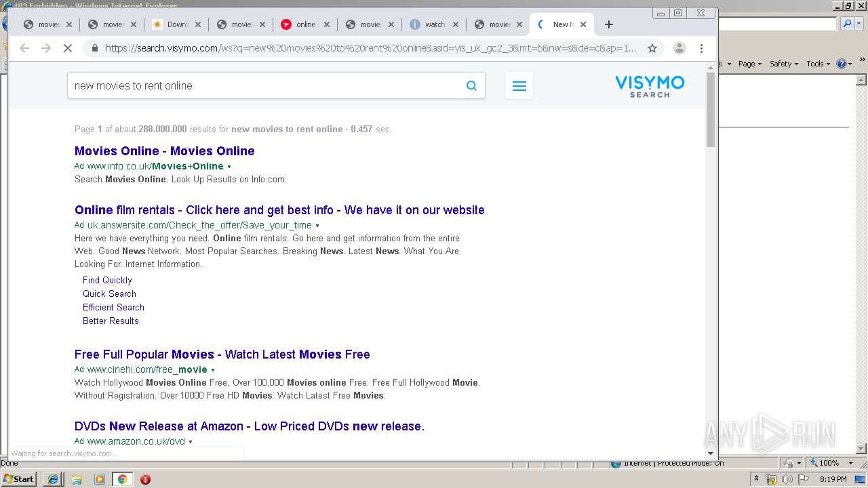Expand www.cinehi.com ad dropdown arrow
The height and width of the screenshot is (488, 868).
click(x=213, y=370)
